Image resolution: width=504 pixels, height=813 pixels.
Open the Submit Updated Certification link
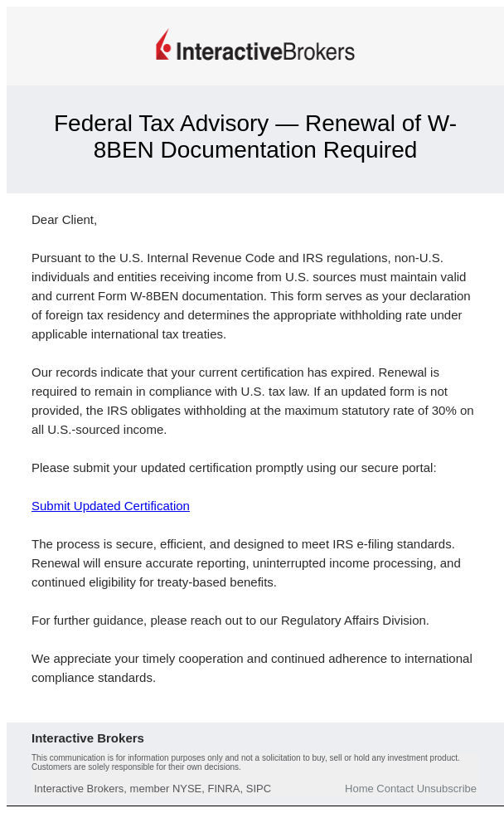pos(110,506)
